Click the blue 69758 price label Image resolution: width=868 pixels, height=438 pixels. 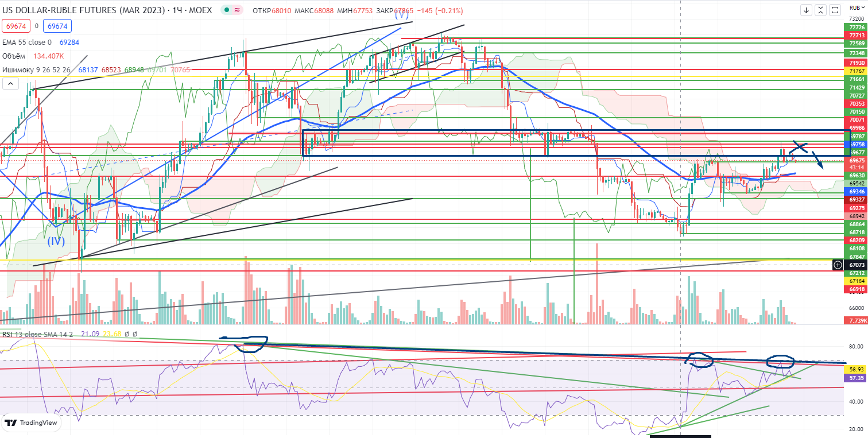coord(857,145)
